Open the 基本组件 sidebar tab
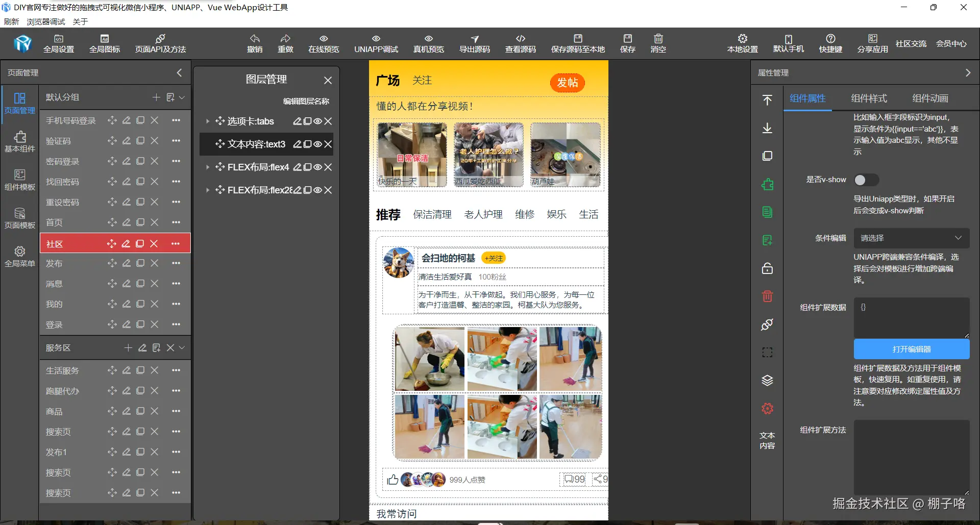980x525 pixels. [20, 142]
